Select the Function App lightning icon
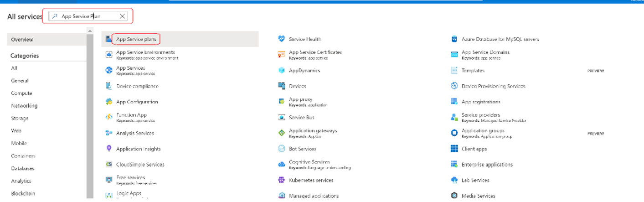 [x=109, y=117]
